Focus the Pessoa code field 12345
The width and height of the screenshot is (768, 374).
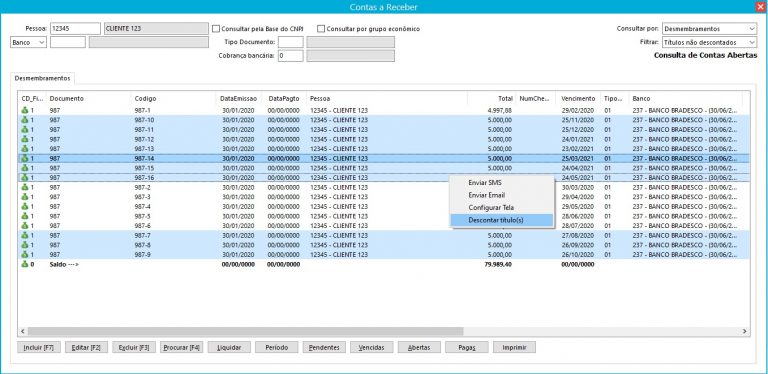pyautogui.click(x=75, y=29)
